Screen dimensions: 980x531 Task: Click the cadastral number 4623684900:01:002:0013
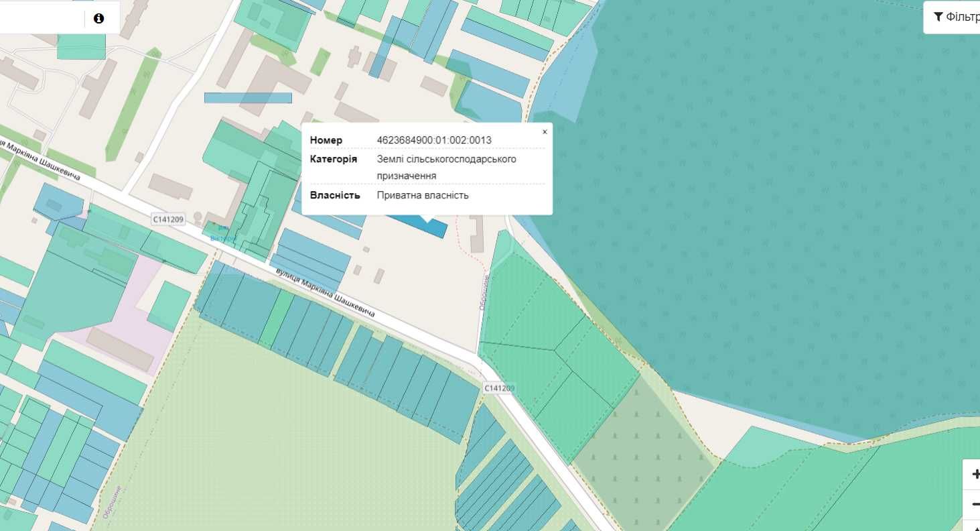[x=434, y=140]
